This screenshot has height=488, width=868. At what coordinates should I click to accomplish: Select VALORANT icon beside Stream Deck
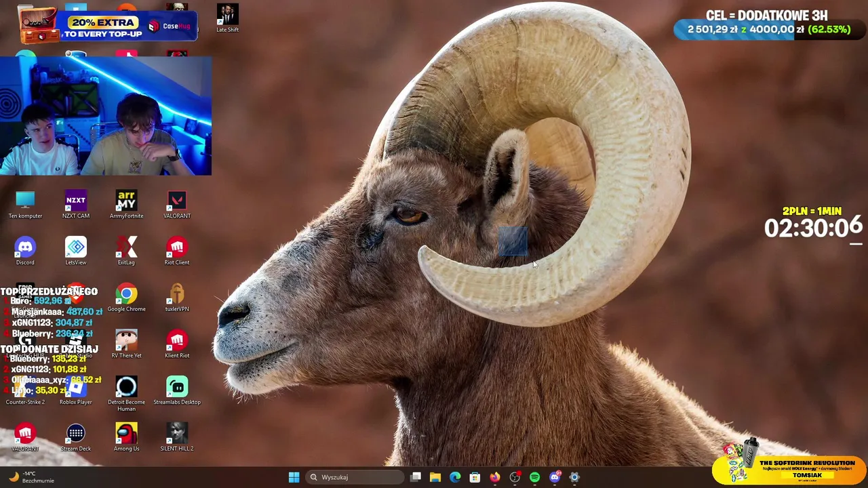(x=25, y=438)
